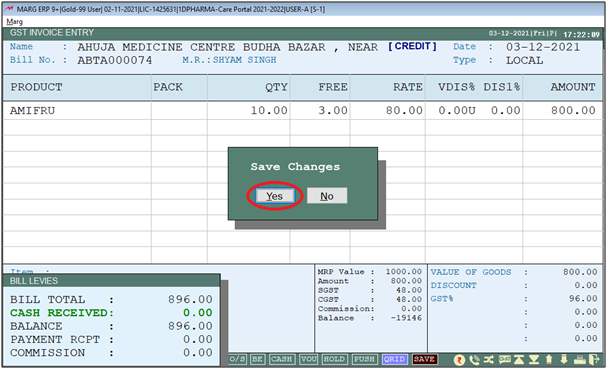Click the QRID button
608x369 pixels.
(x=394, y=359)
